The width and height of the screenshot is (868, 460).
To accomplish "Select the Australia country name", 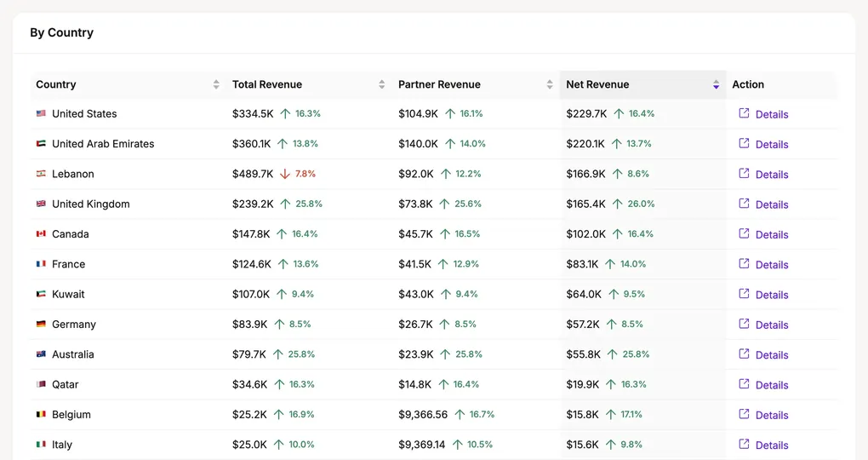I will point(73,354).
